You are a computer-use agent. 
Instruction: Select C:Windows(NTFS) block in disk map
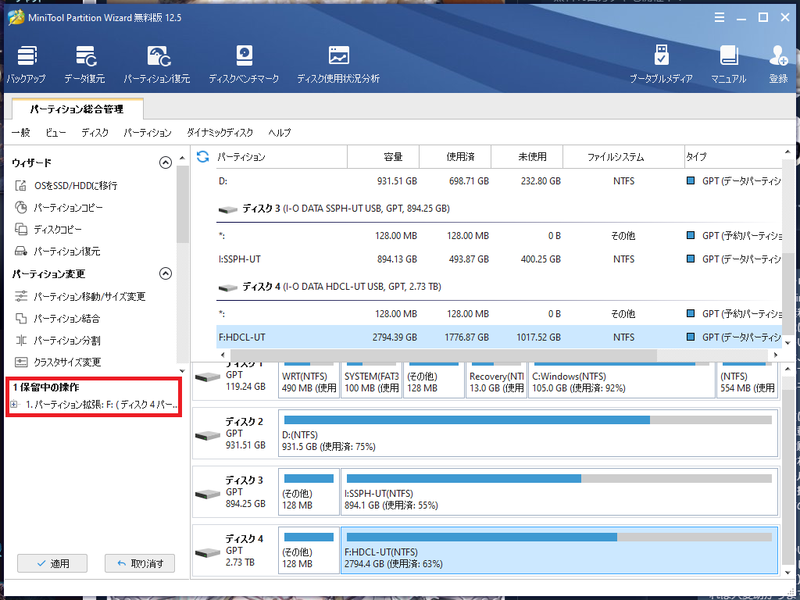click(x=621, y=381)
